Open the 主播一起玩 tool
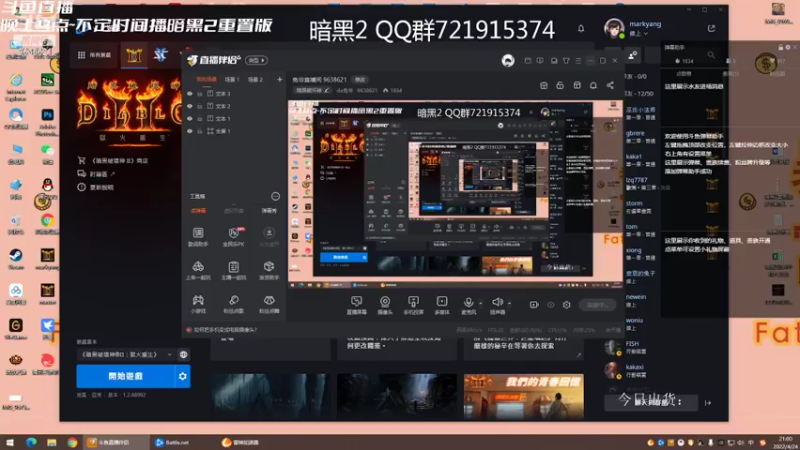The height and width of the screenshot is (450, 800). coord(234,271)
